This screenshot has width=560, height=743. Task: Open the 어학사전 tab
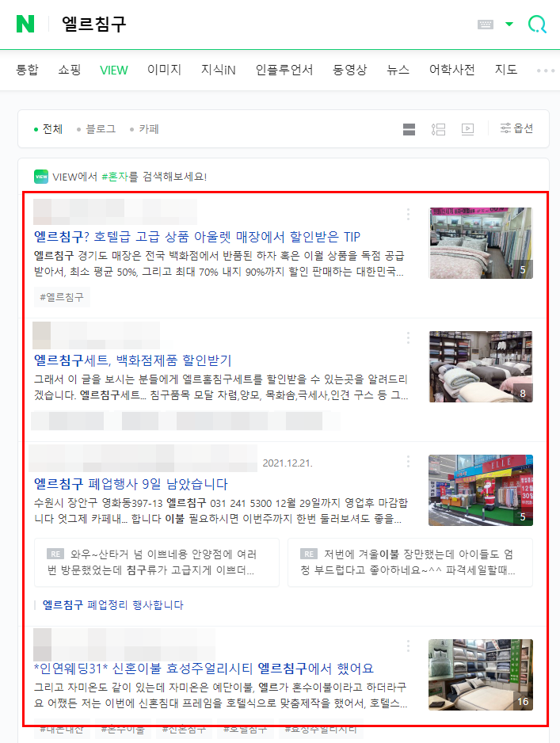(x=452, y=70)
